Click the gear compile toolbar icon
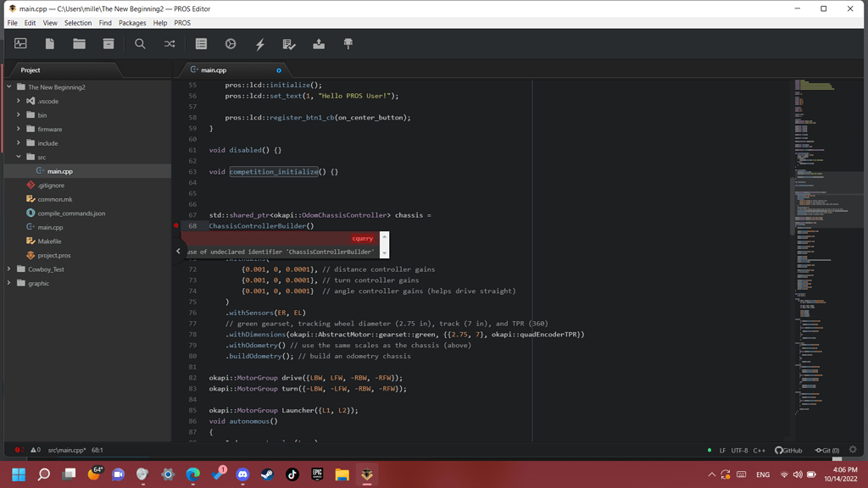This screenshot has width=868, height=488. 229,43
